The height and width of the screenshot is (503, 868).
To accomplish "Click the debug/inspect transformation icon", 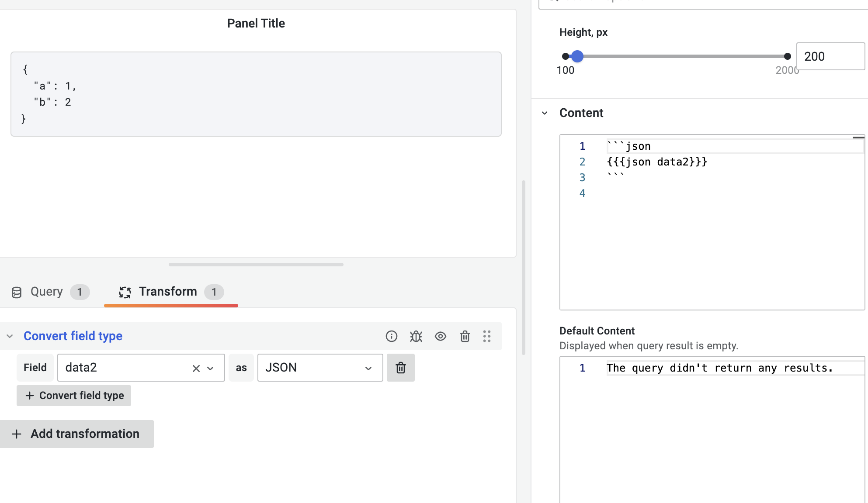I will (x=416, y=336).
